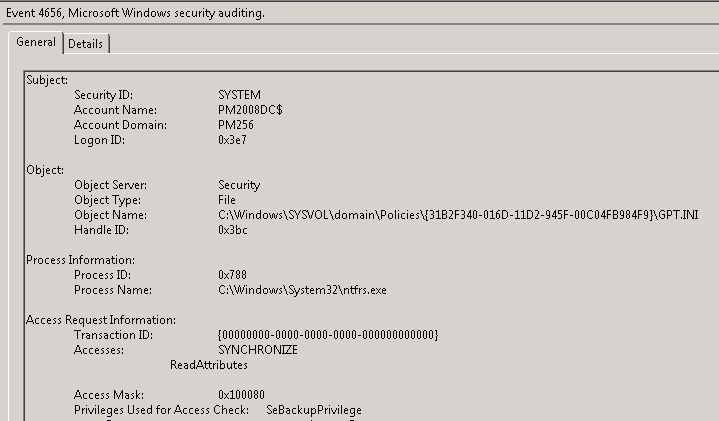Select the General tab
The width and height of the screenshot is (719, 421).
point(35,43)
